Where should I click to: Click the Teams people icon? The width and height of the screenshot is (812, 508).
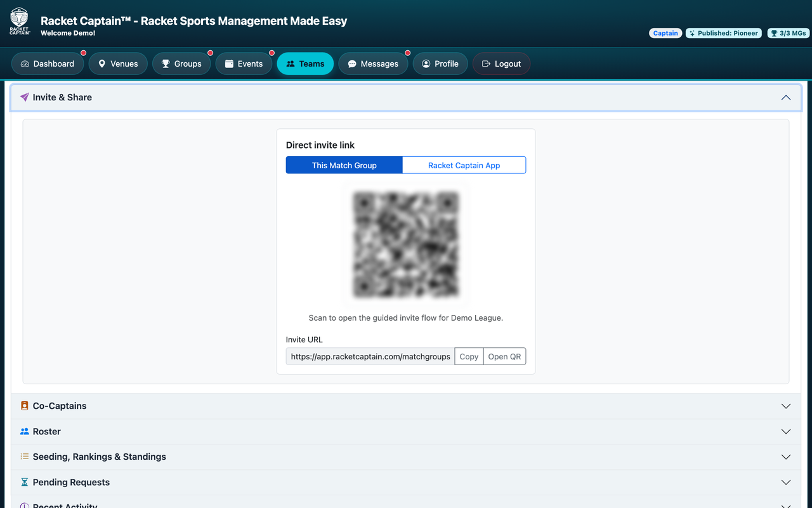click(291, 63)
